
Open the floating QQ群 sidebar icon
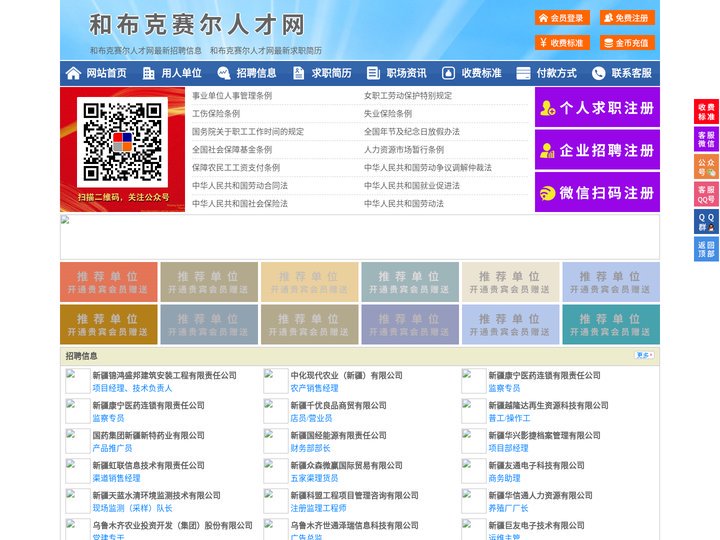pos(706,222)
